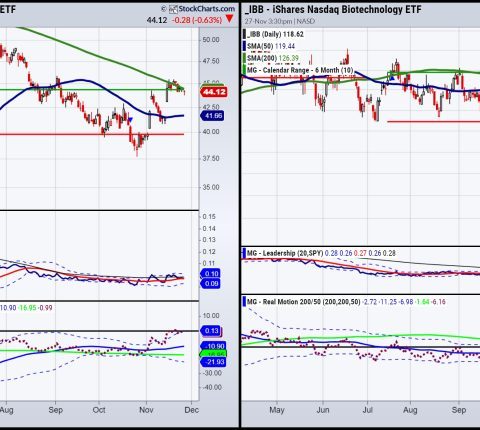The width and height of the screenshot is (480, 430).
Task: Click the blue 0.10 leadership value tag
Action: click(x=210, y=274)
